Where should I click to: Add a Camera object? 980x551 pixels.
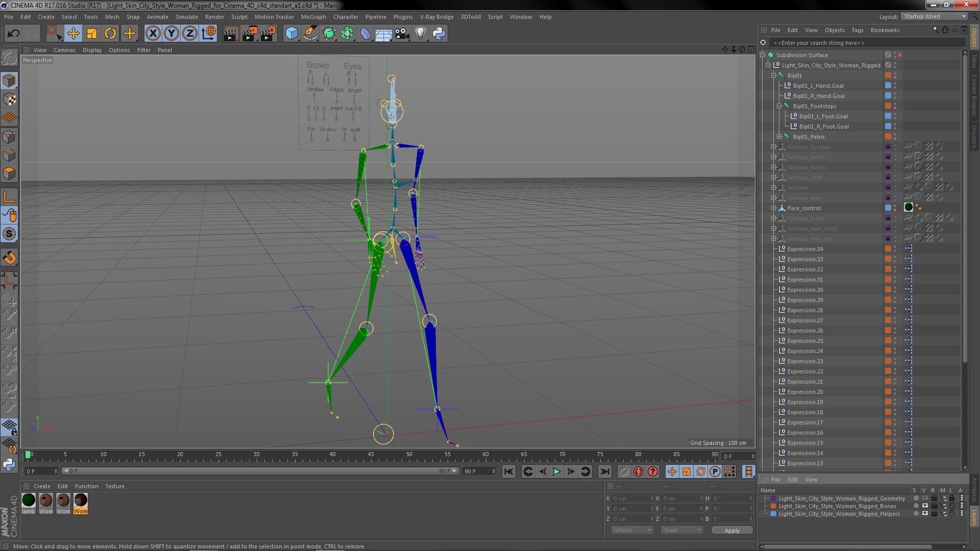(402, 34)
